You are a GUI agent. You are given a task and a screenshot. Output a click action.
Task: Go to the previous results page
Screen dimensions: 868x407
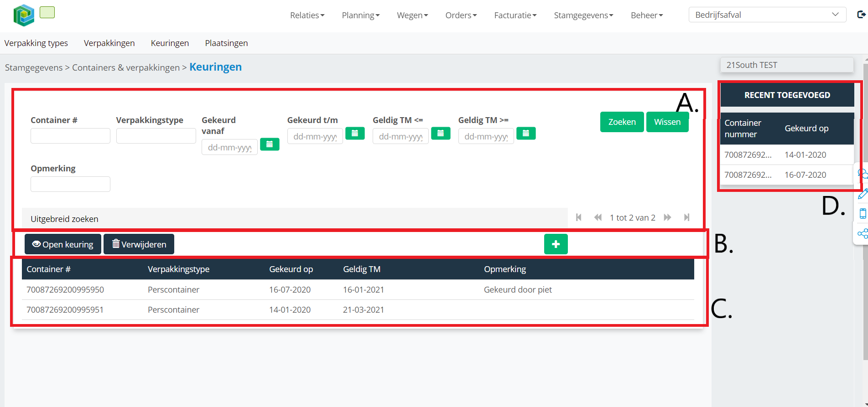(x=598, y=217)
